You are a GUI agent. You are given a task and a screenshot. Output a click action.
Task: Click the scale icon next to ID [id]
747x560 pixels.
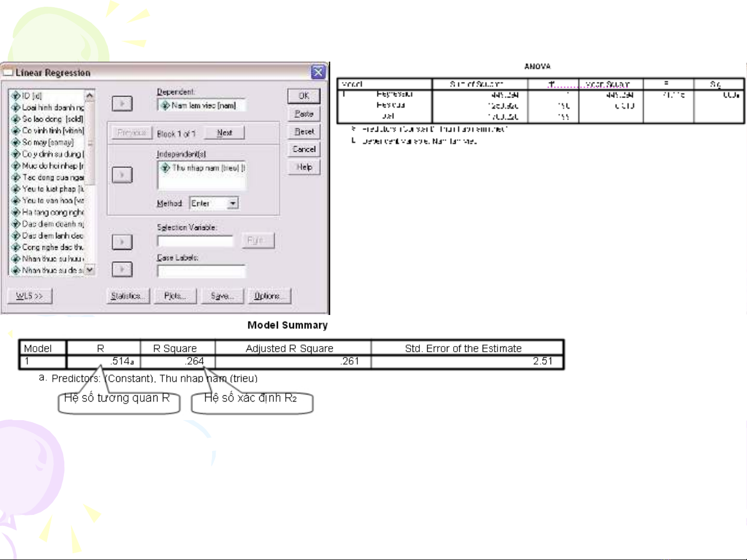pos(16,96)
